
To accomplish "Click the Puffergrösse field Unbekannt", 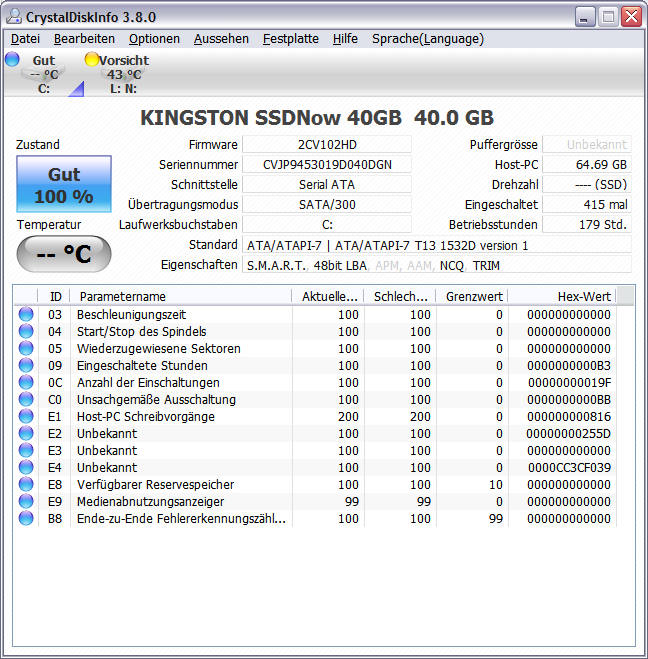I will (587, 145).
